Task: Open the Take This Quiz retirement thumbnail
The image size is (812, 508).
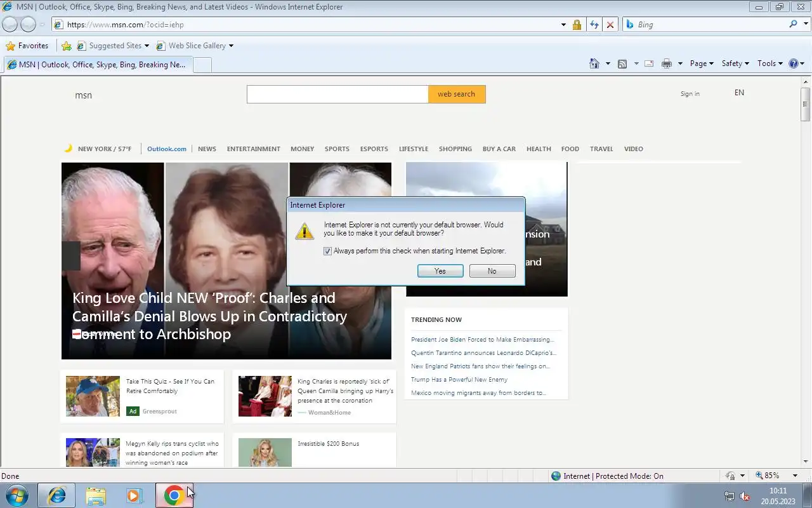Action: click(93, 396)
